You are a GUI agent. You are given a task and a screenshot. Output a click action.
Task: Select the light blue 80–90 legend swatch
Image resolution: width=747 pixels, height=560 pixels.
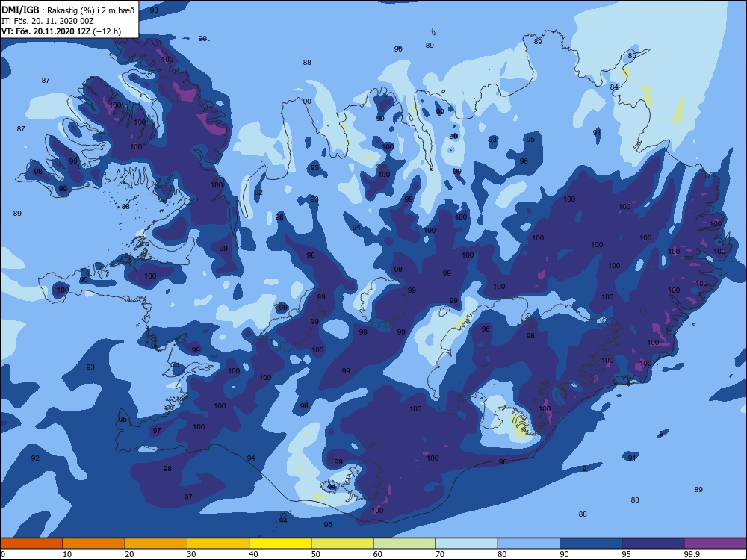[529, 544]
